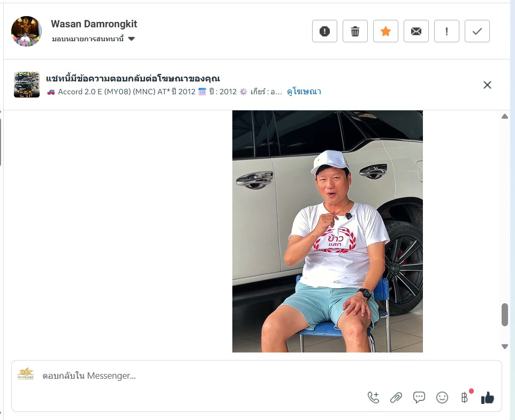Viewport: 515px width, 420px height.
Task: Flag conversation as priority with exclamation mark
Action: coord(446,31)
